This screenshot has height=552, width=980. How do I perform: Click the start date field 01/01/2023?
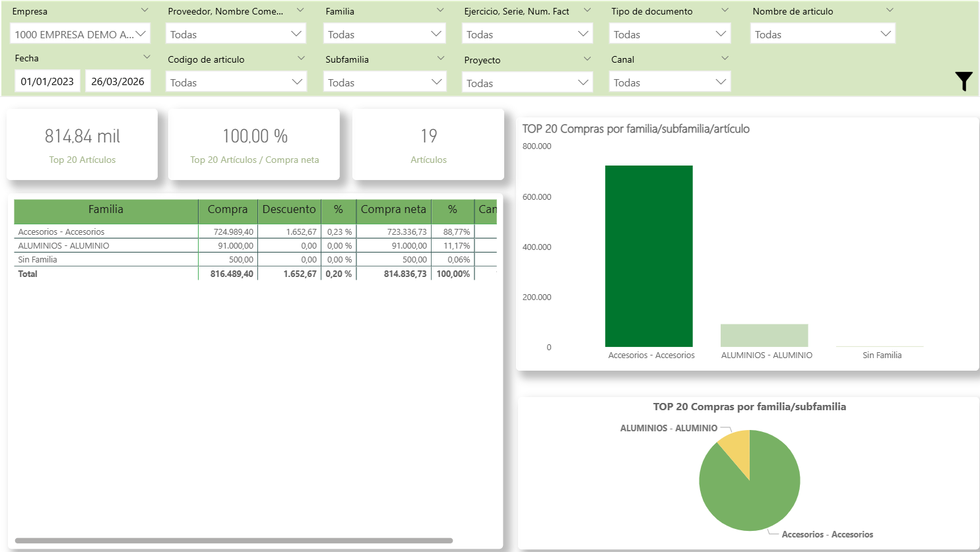tap(48, 82)
